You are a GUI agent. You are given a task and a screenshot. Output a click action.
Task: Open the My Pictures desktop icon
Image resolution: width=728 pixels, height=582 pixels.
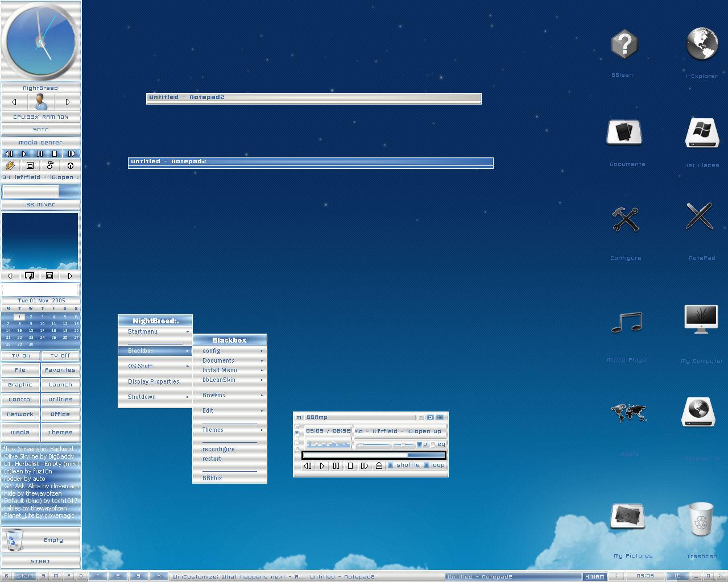[x=627, y=516]
